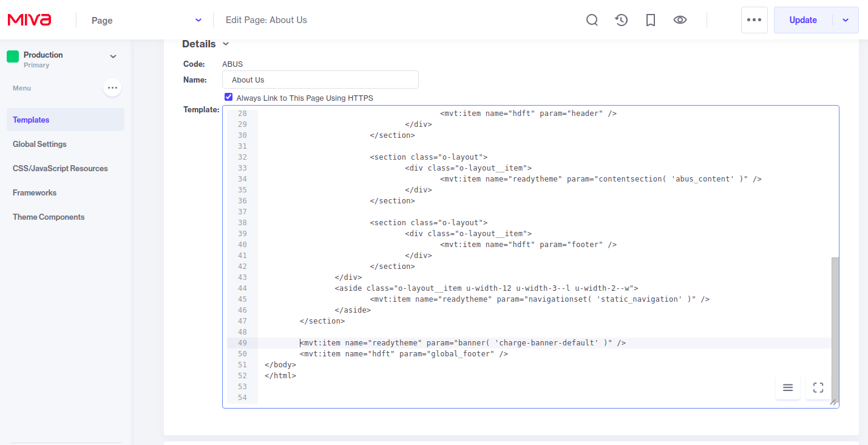Toggle Always Link Using HTTPS checkbox
Viewport: 868px width, 445px height.
tap(228, 97)
